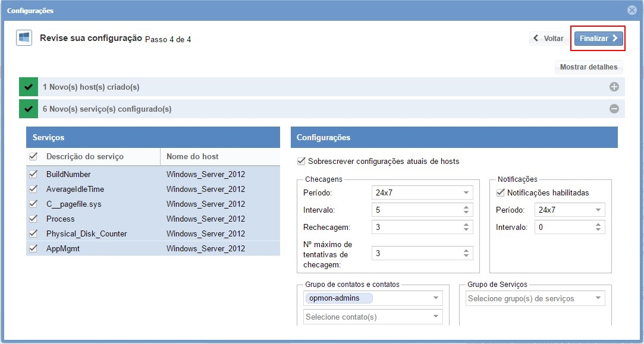This screenshot has height=344, width=644.
Task: Click the Intervalo spinner in Checagens
Action: point(466,210)
